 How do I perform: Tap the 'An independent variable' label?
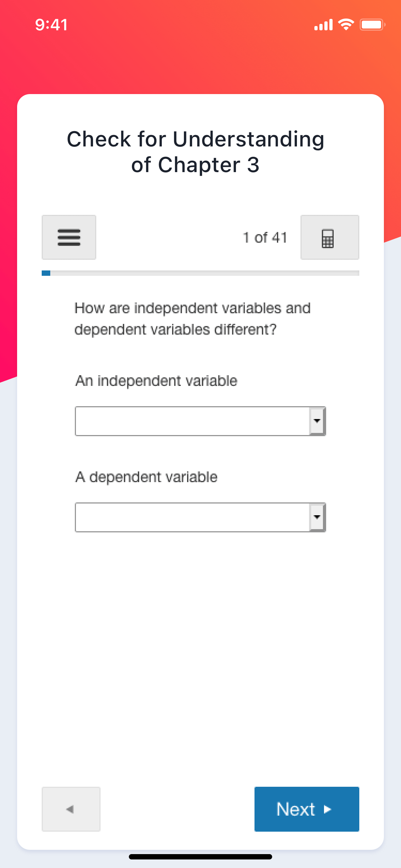pyautogui.click(x=156, y=381)
